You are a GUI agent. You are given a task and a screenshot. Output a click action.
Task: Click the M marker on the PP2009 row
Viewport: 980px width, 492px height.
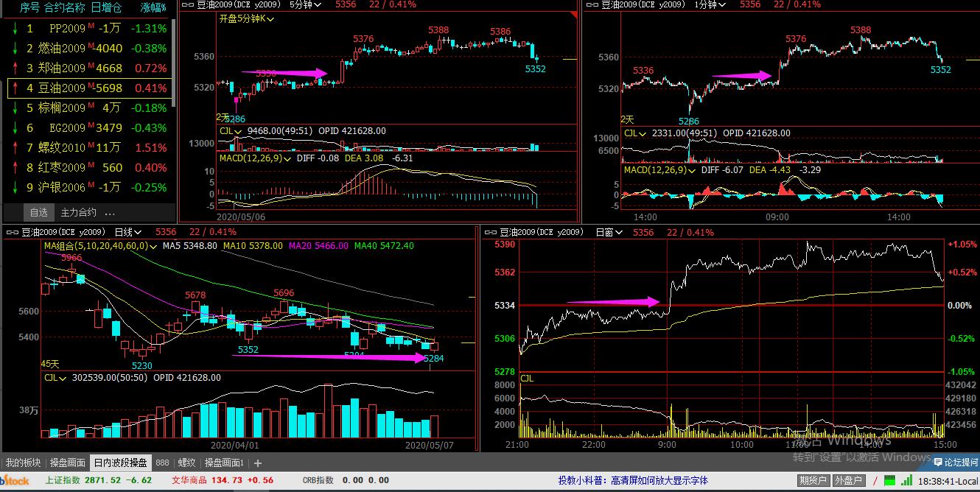coord(91,27)
